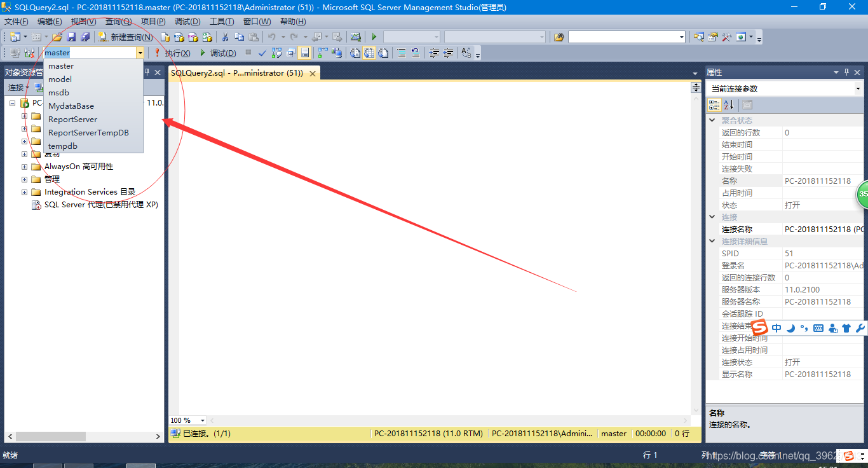The image size is (868, 468).
Task: Click the Query Options icon
Action: coord(291,53)
